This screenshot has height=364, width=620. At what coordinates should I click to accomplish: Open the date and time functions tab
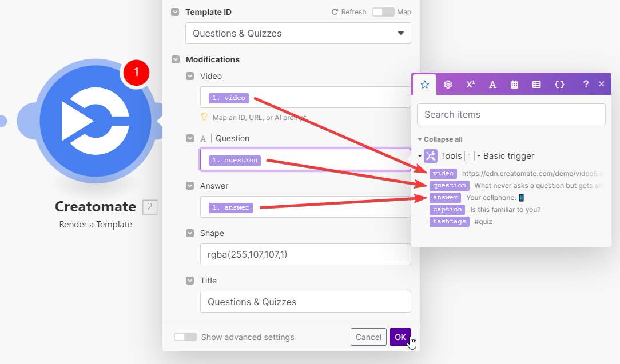514,84
